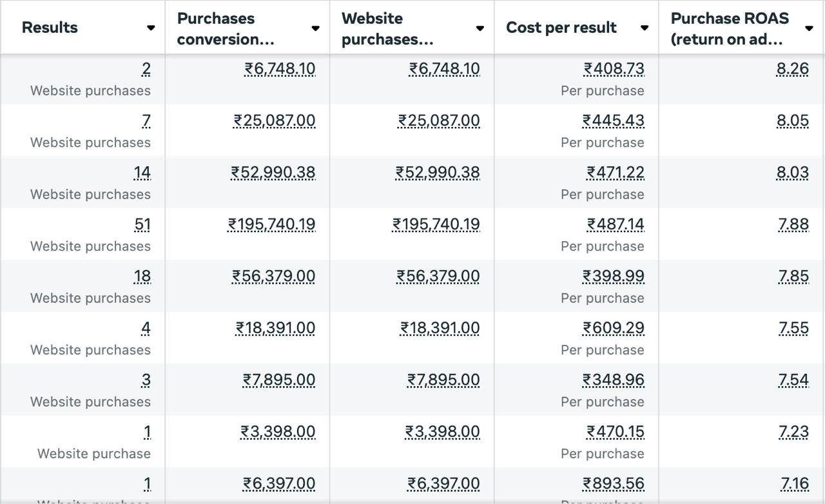Open the ₹408.73 cost per purchase value
Screen dimensions: 825x504
click(x=614, y=68)
